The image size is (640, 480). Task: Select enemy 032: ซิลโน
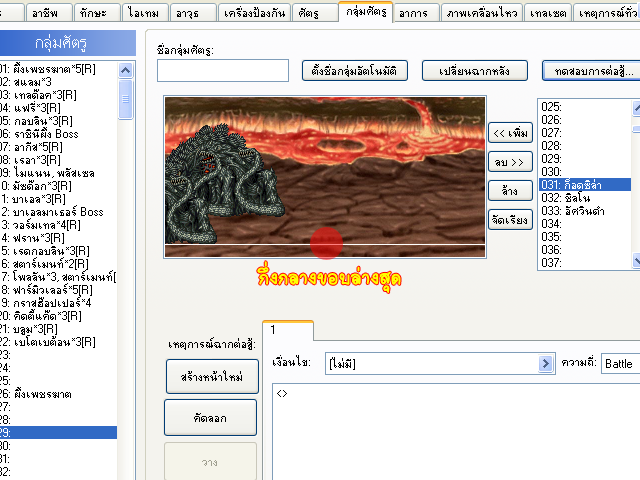(585, 198)
